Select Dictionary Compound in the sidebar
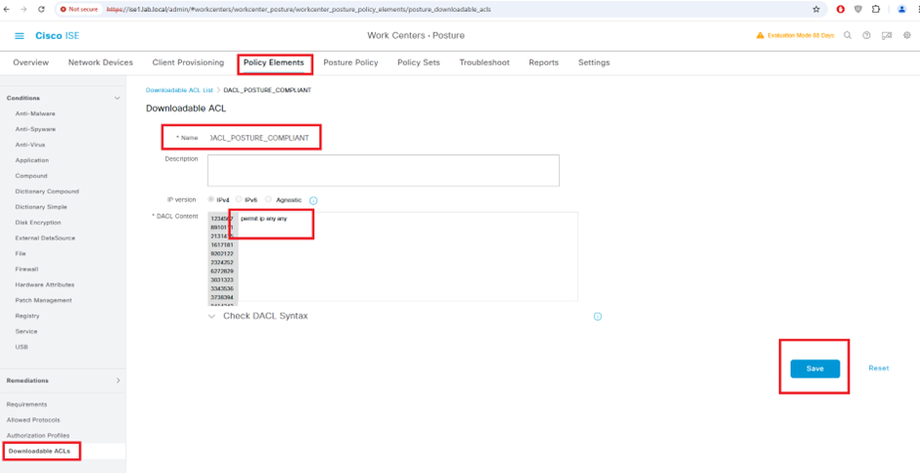The image size is (920, 473). [x=47, y=191]
